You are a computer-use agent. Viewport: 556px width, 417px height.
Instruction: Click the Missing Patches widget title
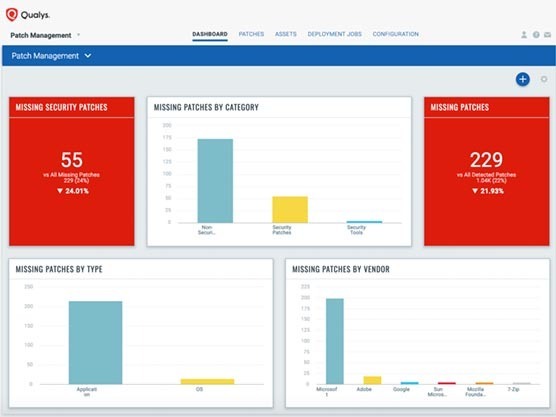[460, 107]
